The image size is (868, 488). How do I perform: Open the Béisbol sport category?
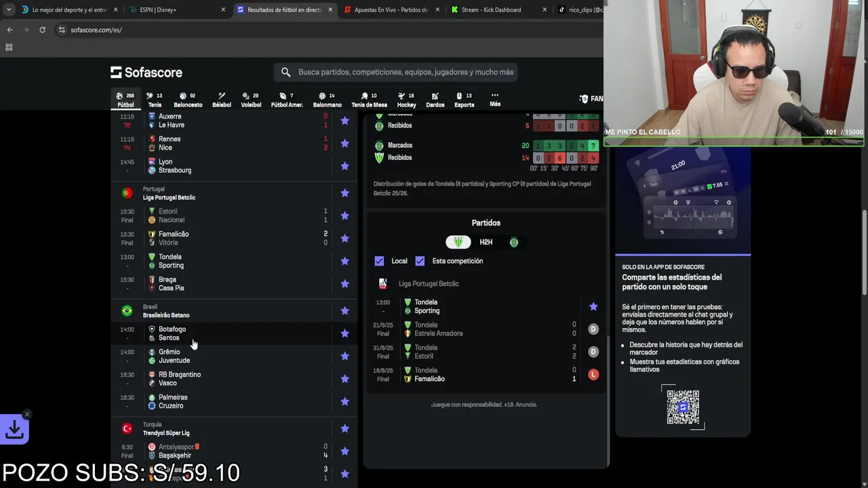(x=222, y=100)
